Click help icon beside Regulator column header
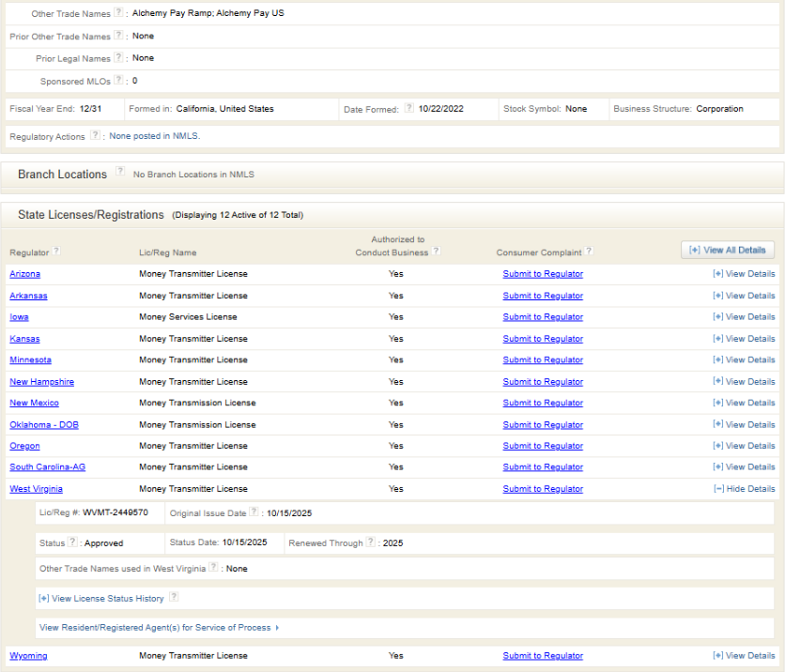This screenshot has width=785, height=672. 57,252
